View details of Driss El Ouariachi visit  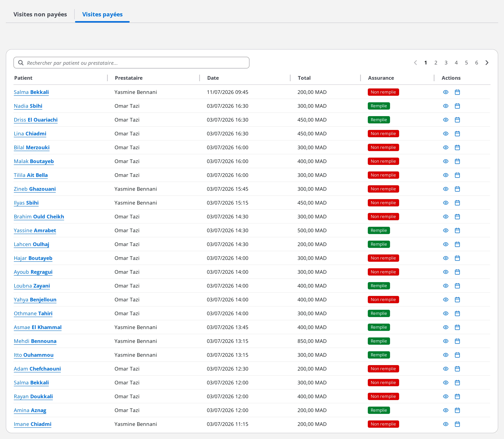pyautogui.click(x=446, y=120)
